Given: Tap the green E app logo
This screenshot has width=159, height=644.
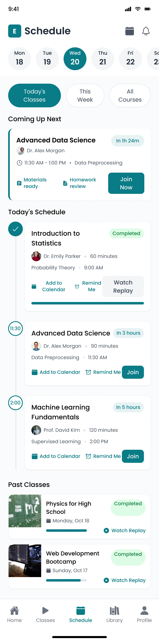Looking at the screenshot, I should pos(14,31).
